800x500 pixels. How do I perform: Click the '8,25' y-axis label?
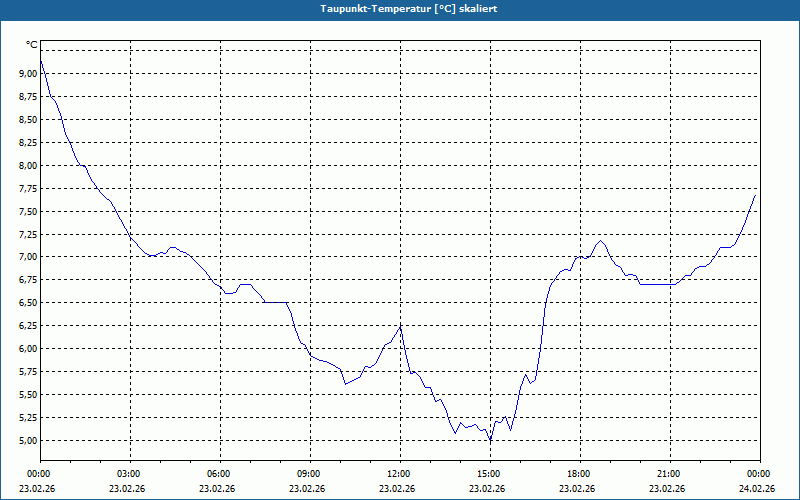28,142
